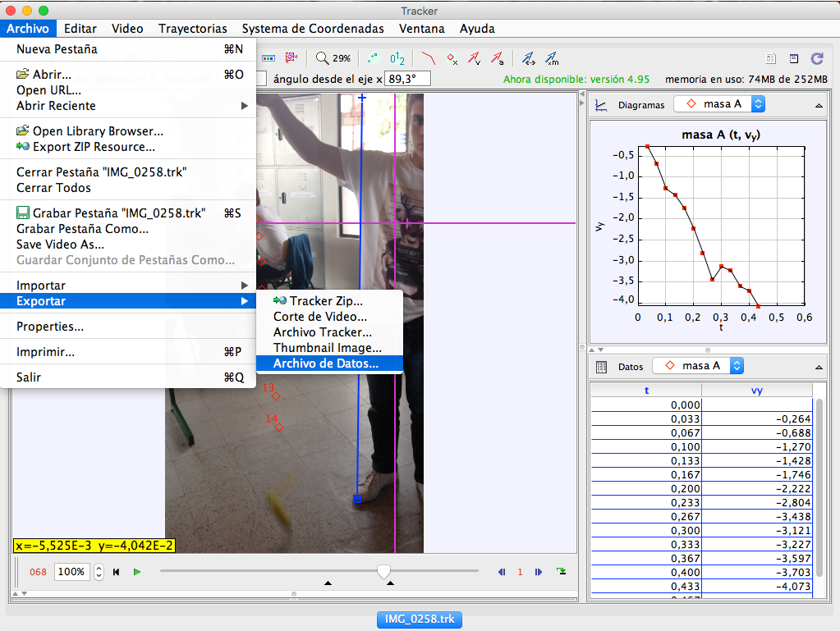Image resolution: width=840 pixels, height=631 pixels.
Task: Choose Grabar Pestaña IMG_0258.trk item
Action: point(128,213)
